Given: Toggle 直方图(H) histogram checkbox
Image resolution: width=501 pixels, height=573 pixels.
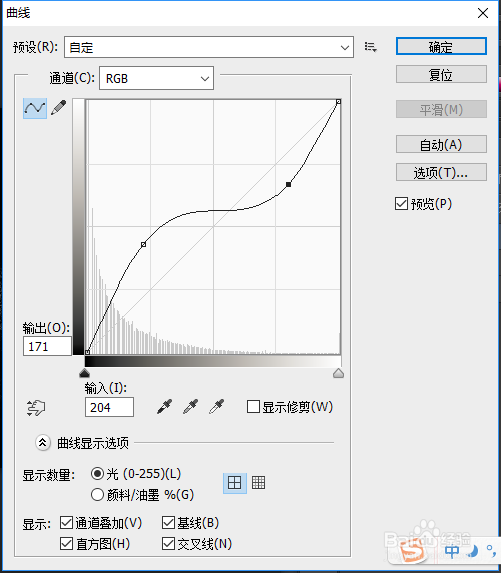Looking at the screenshot, I should point(66,543).
